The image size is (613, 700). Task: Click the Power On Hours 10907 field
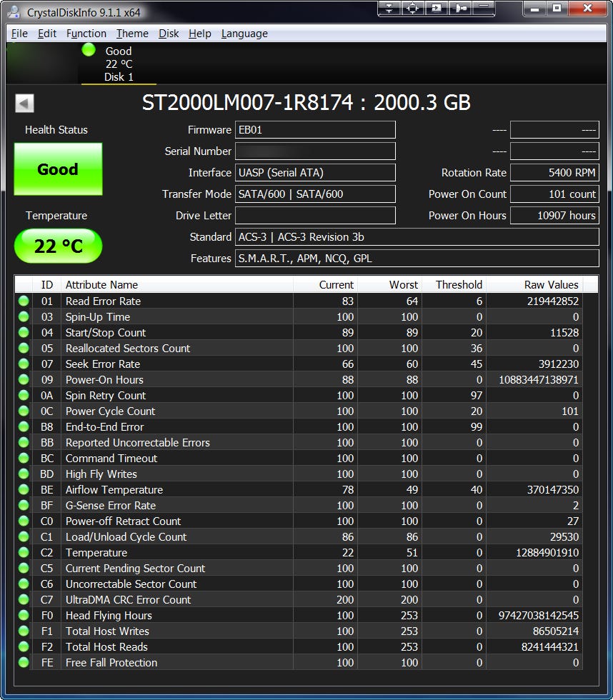pos(554,216)
